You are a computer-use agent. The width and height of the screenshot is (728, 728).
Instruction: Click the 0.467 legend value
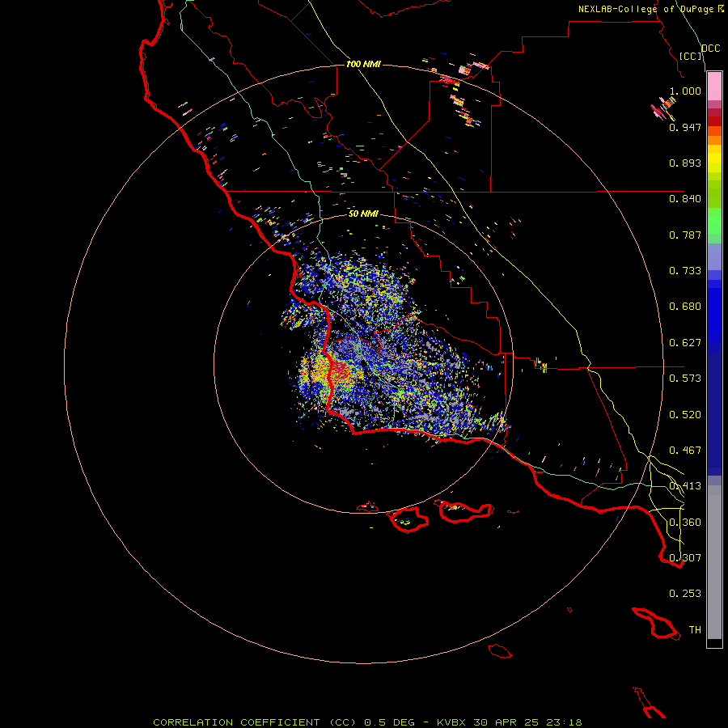pyautogui.click(x=685, y=451)
